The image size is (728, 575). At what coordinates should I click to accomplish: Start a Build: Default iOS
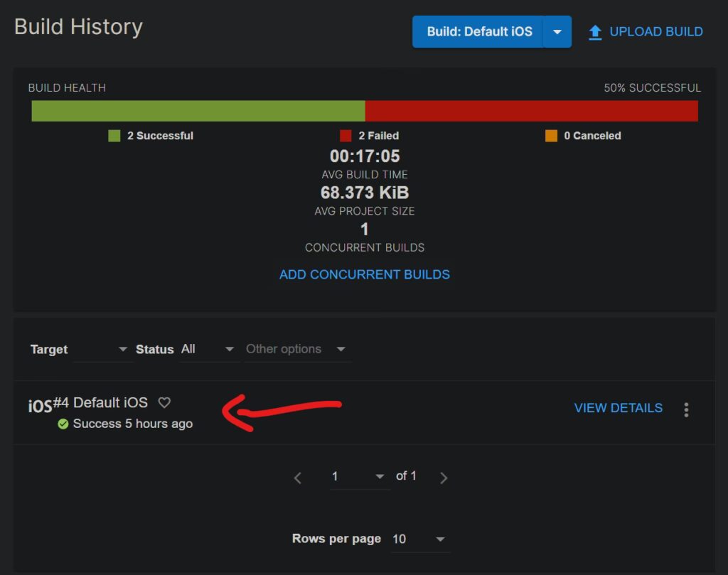(x=479, y=32)
